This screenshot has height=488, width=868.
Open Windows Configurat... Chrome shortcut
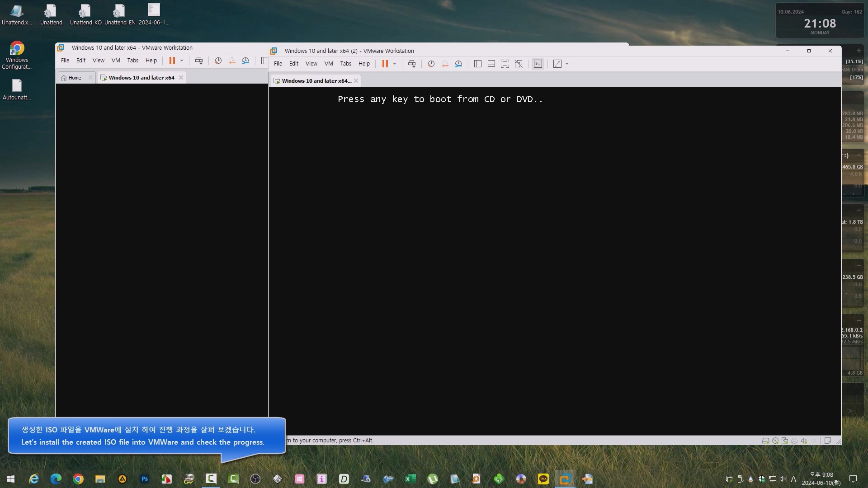click(17, 56)
